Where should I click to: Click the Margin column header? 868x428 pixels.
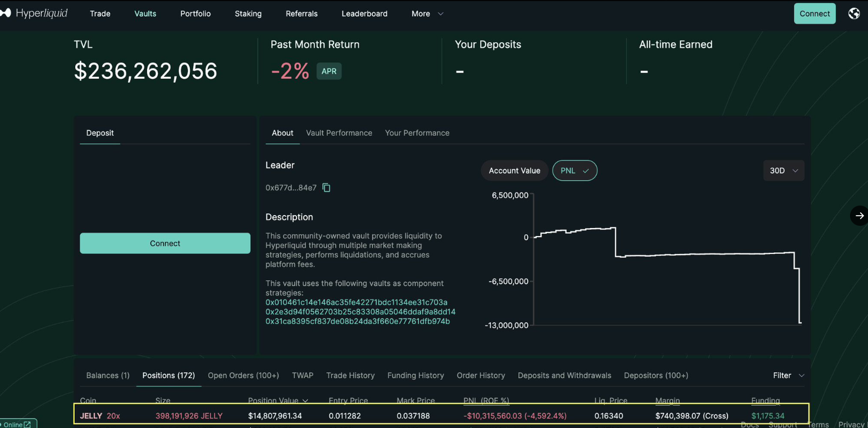point(668,400)
